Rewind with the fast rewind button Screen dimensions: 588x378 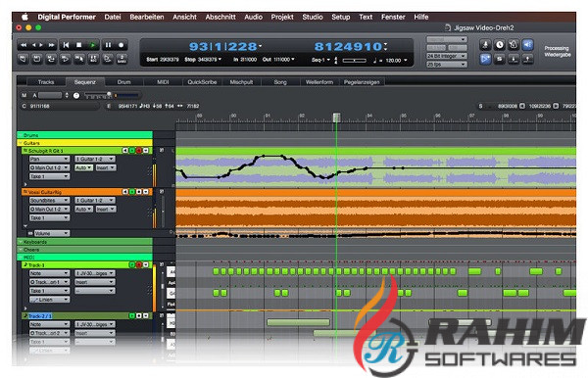tap(24, 45)
